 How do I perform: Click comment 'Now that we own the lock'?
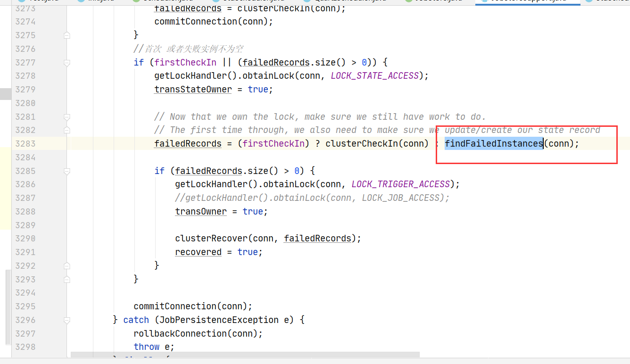[x=320, y=116]
